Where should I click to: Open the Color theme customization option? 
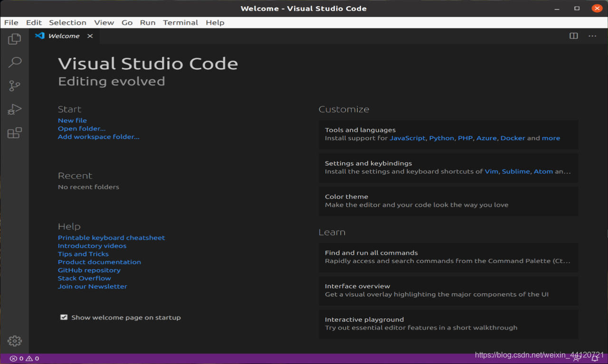point(448,201)
